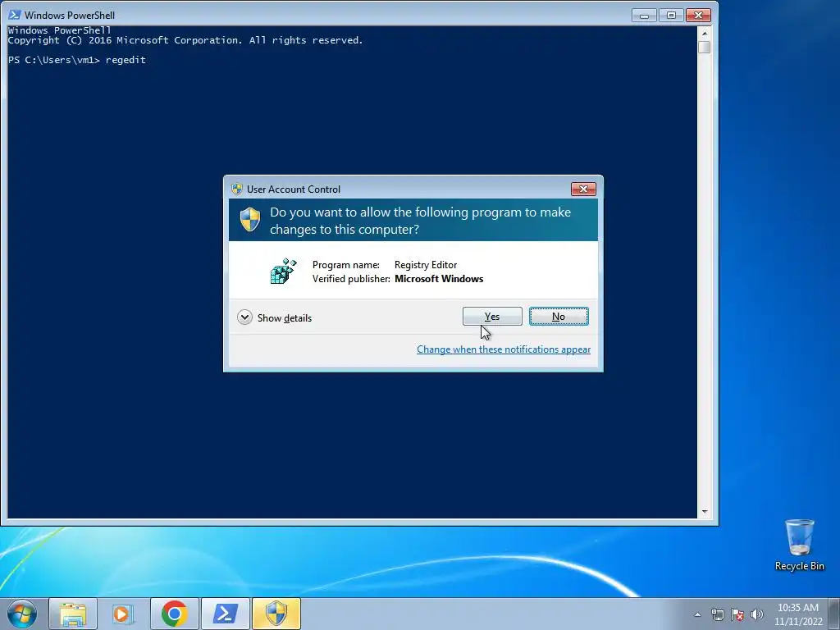Viewport: 840px width, 630px height.
Task: Click Yes to allow Registry Editor
Action: pyautogui.click(x=492, y=316)
